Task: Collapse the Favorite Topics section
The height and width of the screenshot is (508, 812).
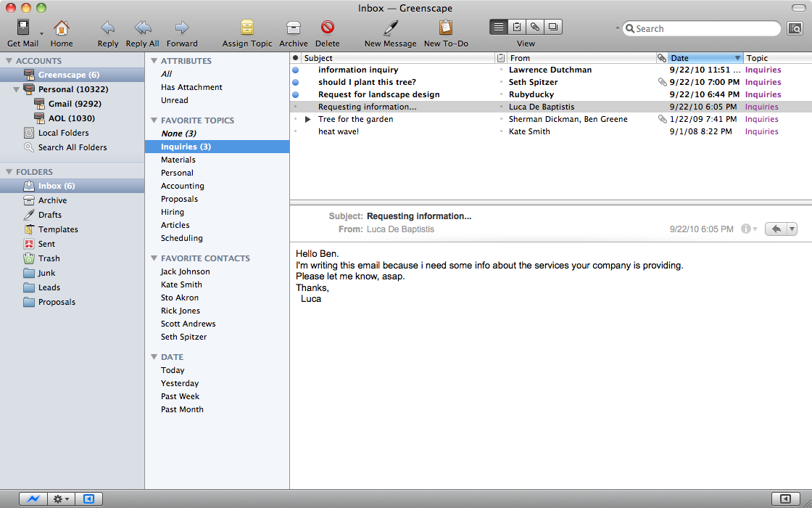Action: (x=154, y=120)
